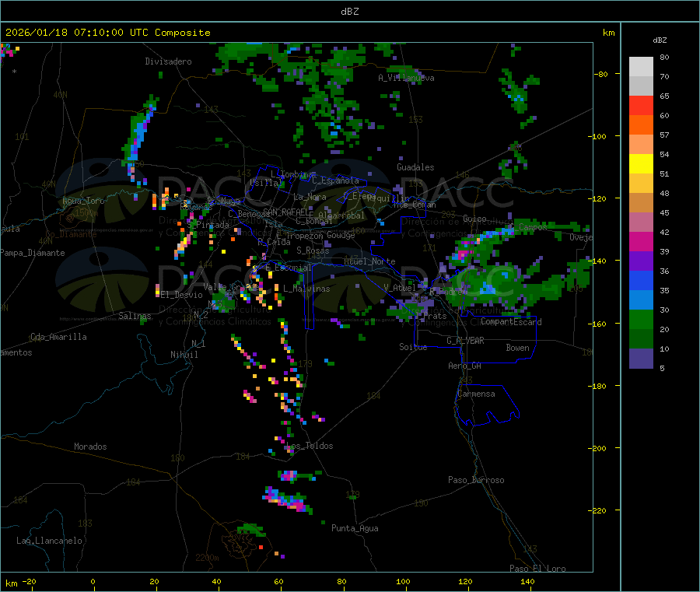Select the red 60-65 dBZ legend swatch

[x=641, y=105]
